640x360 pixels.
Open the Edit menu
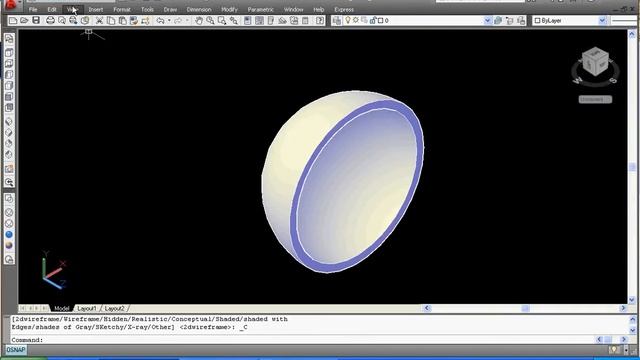coord(52,9)
